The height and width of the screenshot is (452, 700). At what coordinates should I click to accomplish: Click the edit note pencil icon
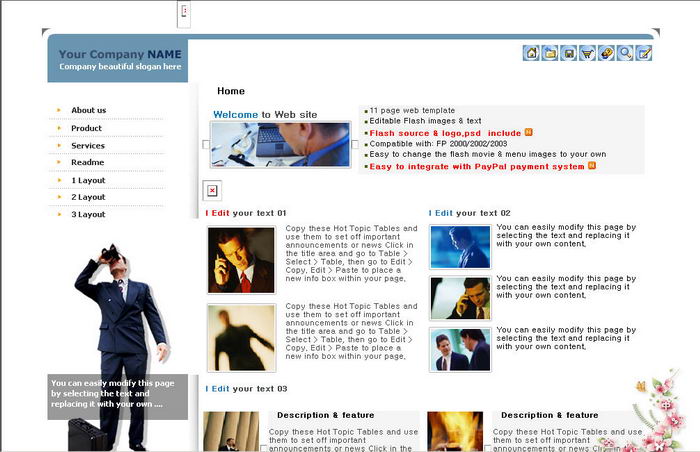tap(644, 53)
